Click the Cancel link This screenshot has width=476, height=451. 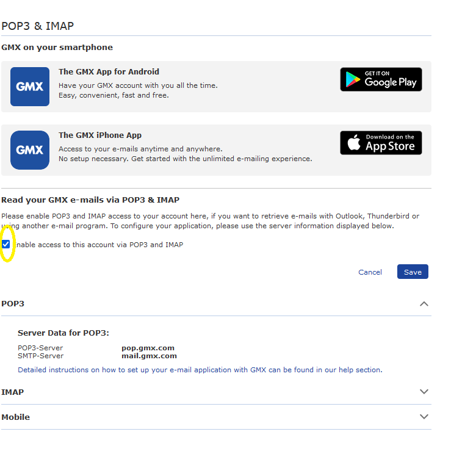(x=370, y=272)
